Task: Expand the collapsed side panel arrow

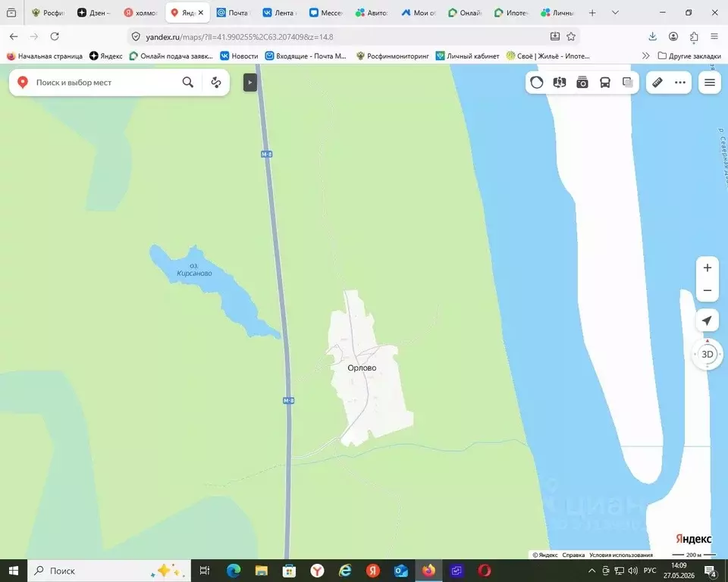Action: [x=249, y=83]
